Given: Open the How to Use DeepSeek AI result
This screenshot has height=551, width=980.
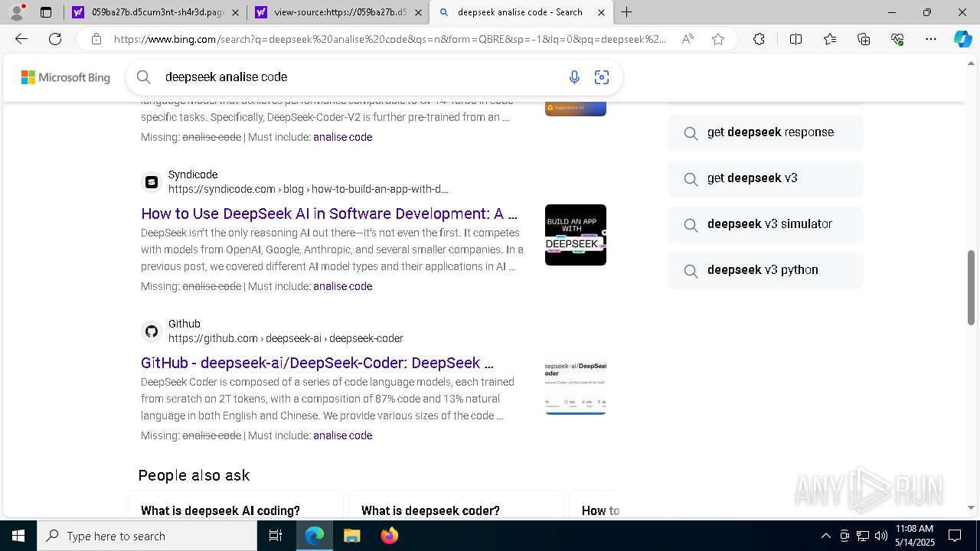Looking at the screenshot, I should pos(329,214).
